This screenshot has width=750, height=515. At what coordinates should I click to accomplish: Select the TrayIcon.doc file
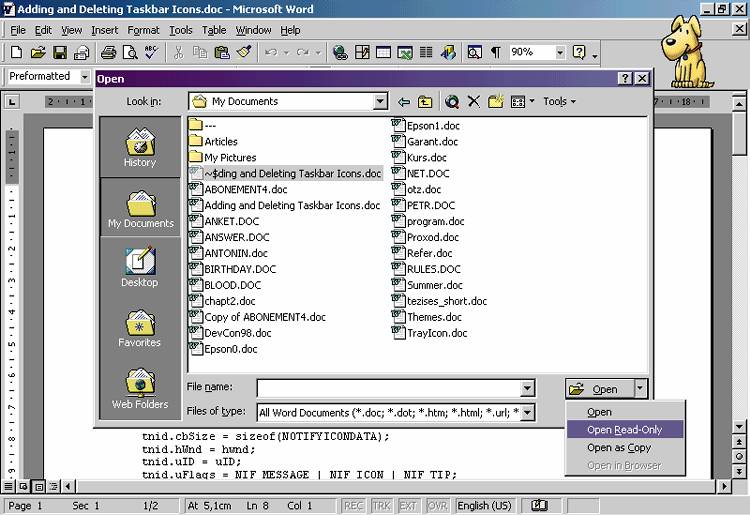coord(437,333)
